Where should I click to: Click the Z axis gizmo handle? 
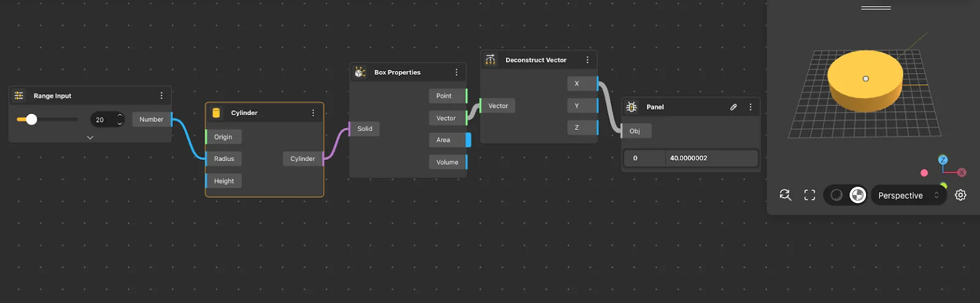click(x=943, y=160)
